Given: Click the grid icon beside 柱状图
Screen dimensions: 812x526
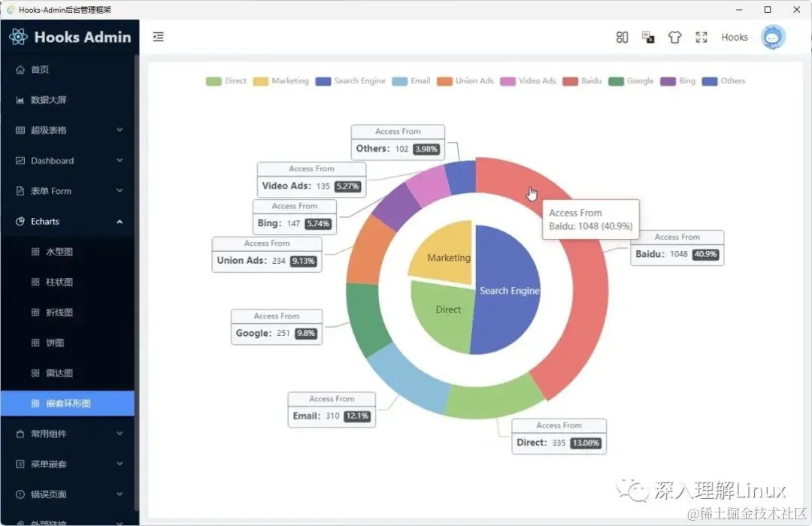Looking at the screenshot, I should coord(35,282).
